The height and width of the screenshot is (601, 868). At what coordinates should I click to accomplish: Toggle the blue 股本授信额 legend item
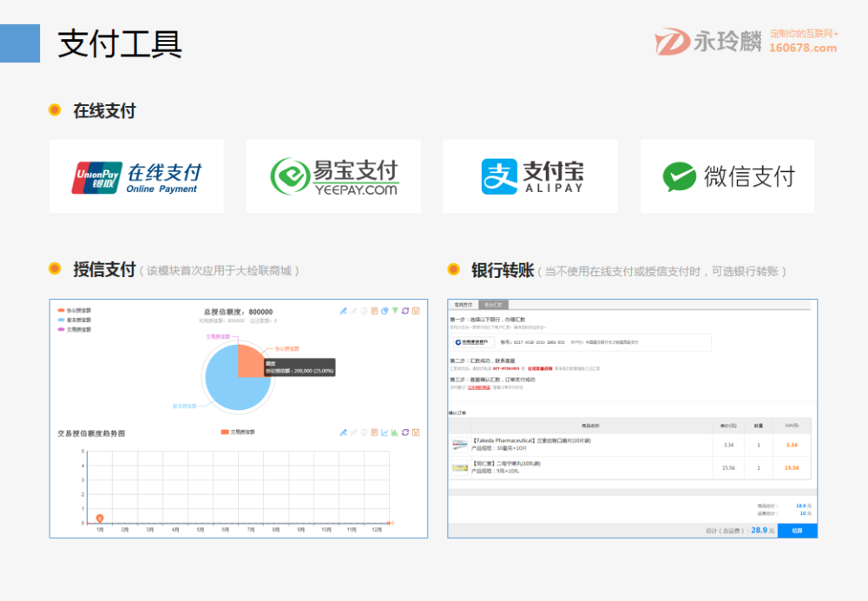coord(75,320)
